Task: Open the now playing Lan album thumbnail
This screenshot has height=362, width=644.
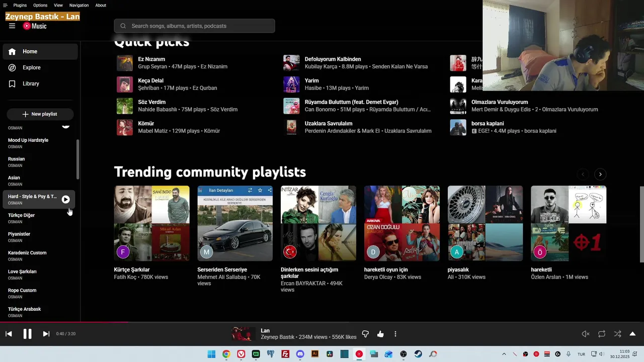Action: [x=244, y=334]
